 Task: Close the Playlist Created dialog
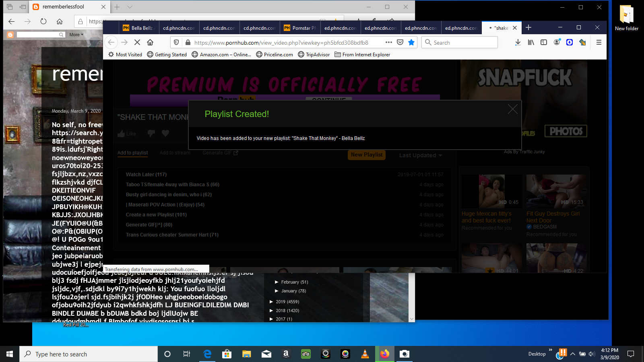512,109
